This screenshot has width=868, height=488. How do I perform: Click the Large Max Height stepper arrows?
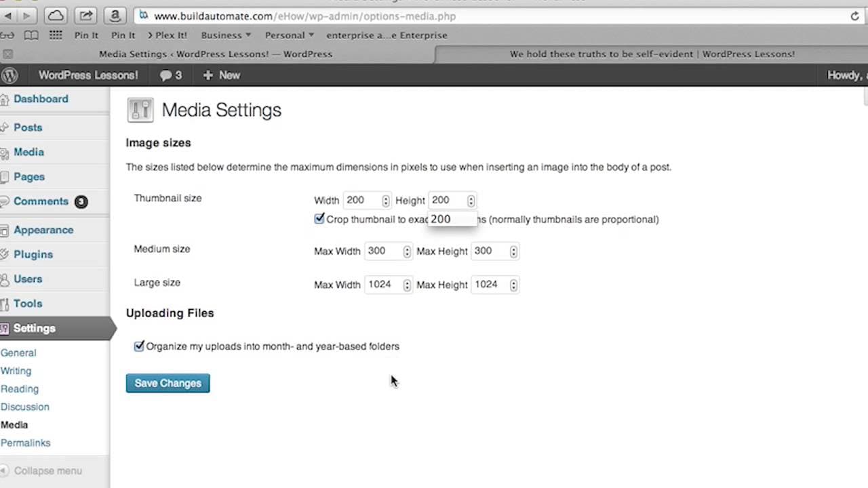tap(513, 285)
